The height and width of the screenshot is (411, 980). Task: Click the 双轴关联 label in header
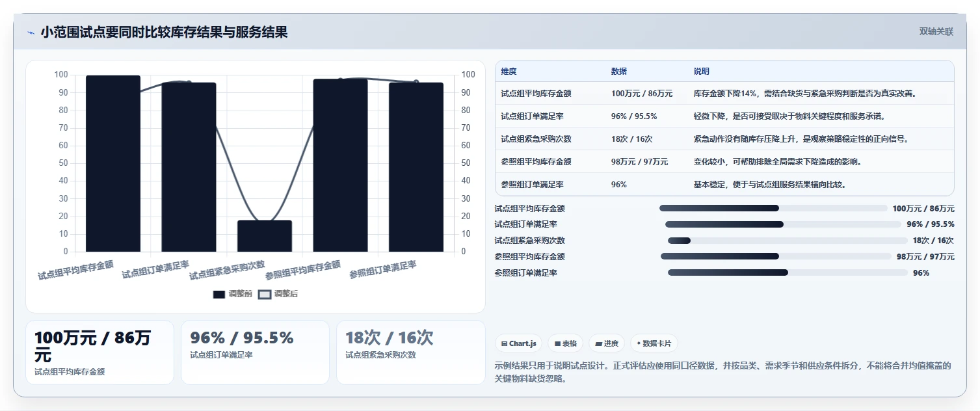pos(936,32)
